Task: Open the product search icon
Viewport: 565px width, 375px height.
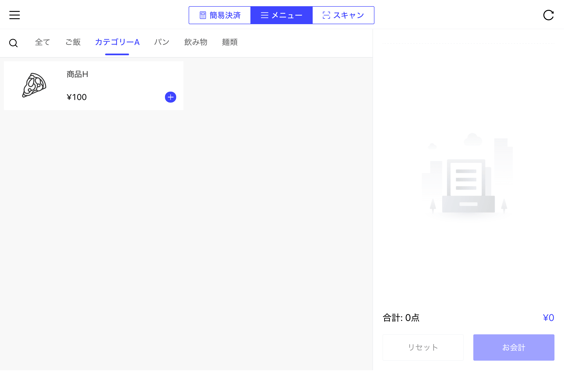Action: pos(13,43)
